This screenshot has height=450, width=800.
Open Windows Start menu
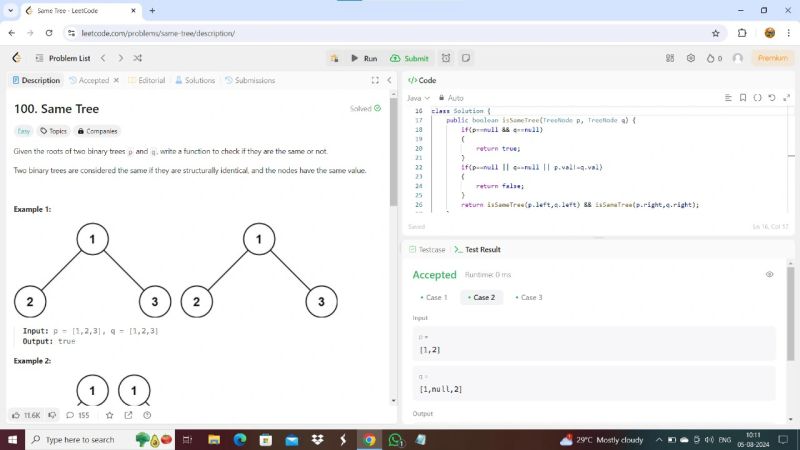(x=12, y=440)
